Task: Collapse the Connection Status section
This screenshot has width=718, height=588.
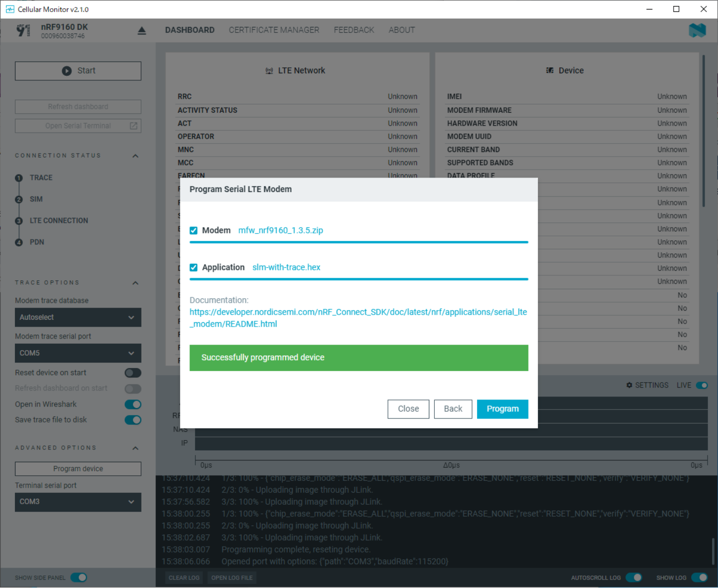Action: 135,156
